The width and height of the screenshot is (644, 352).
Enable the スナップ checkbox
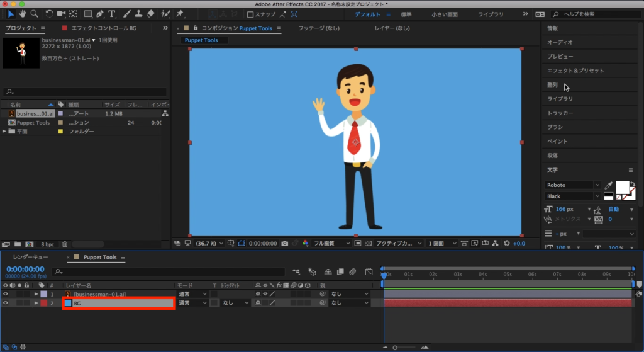pyautogui.click(x=250, y=14)
